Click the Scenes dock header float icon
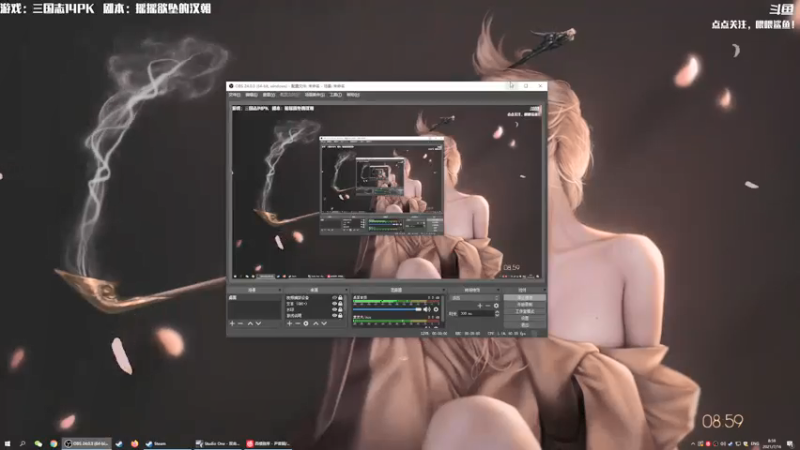The width and height of the screenshot is (800, 450). click(x=279, y=290)
